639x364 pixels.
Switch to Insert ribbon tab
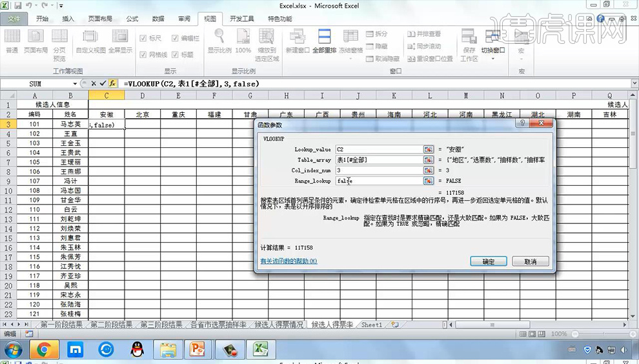click(x=68, y=19)
